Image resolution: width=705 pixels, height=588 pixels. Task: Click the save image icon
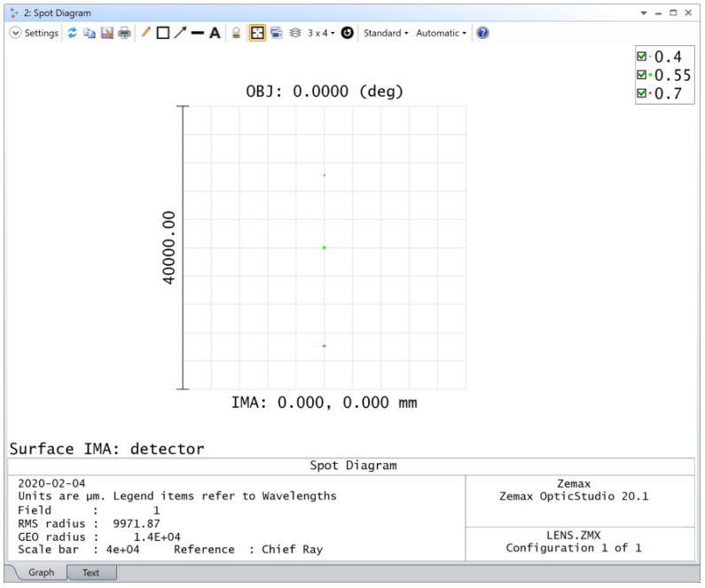tap(106, 33)
